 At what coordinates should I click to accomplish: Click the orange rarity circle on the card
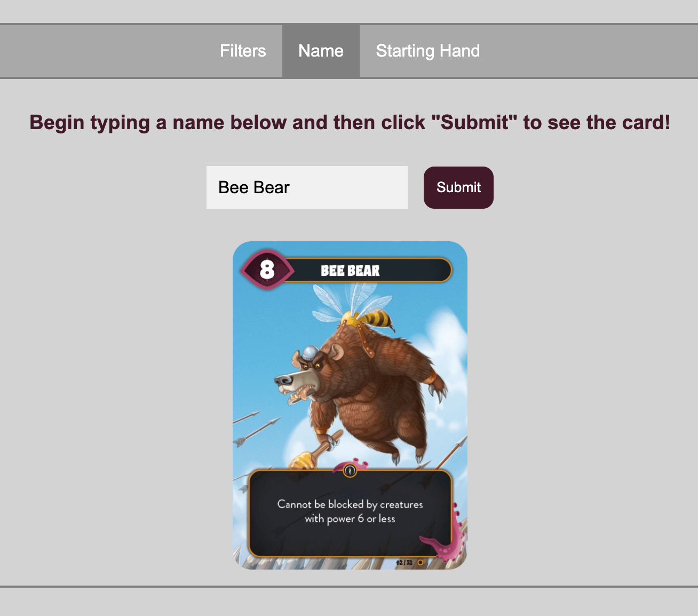[421, 562]
